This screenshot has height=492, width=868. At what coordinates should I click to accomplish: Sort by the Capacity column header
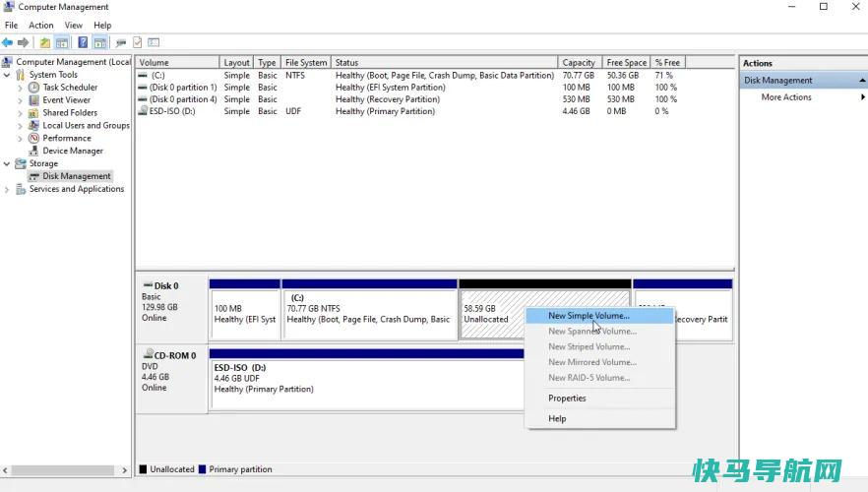(580, 63)
